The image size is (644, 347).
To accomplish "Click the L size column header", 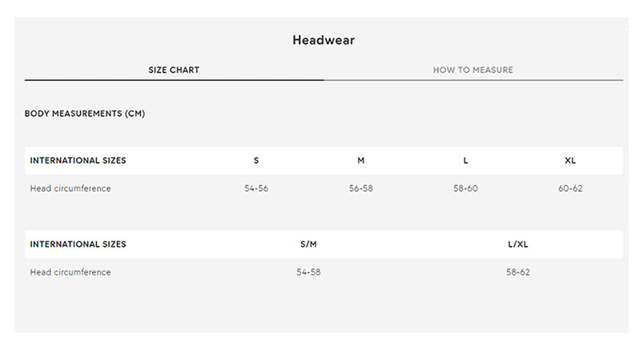I will click(465, 160).
